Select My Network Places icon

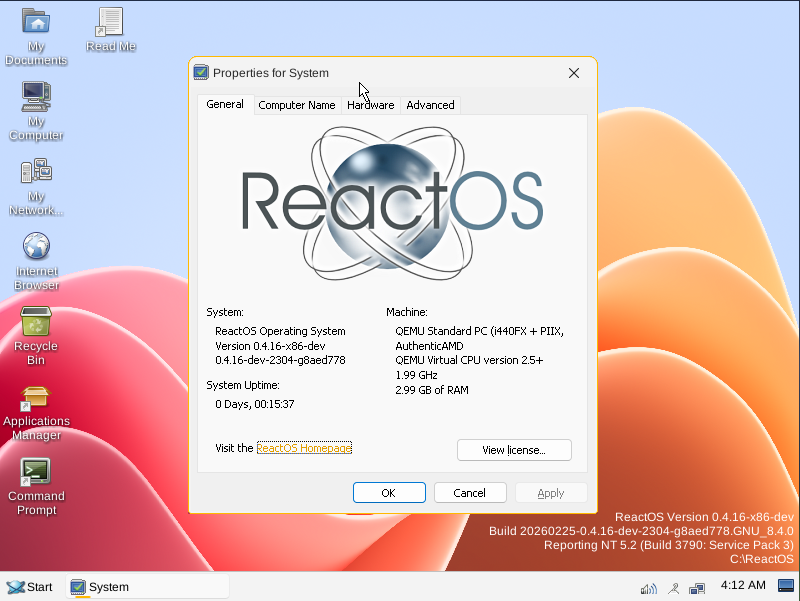click(x=36, y=186)
